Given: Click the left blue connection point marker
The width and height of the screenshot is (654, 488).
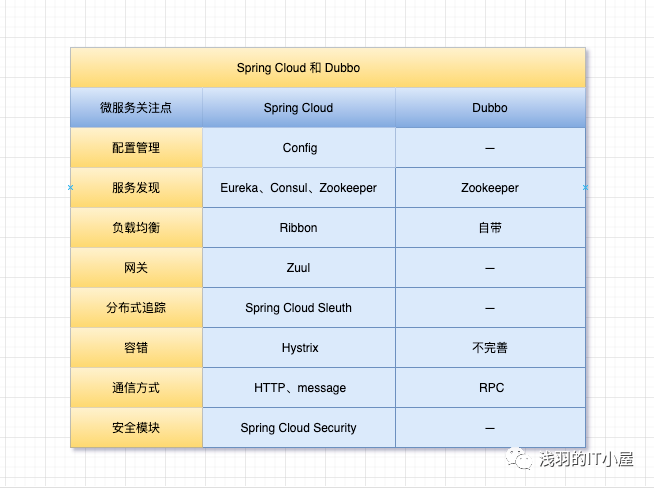Looking at the screenshot, I should tap(70, 188).
